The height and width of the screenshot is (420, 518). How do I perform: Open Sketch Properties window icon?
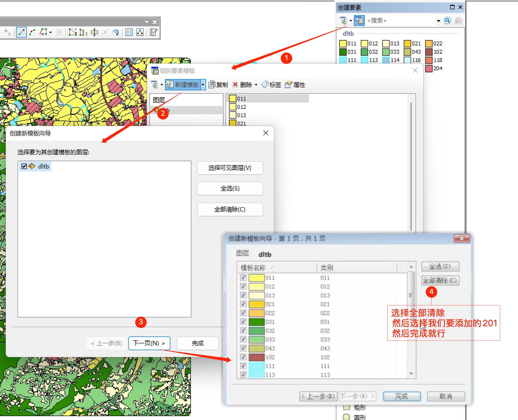click(140, 32)
